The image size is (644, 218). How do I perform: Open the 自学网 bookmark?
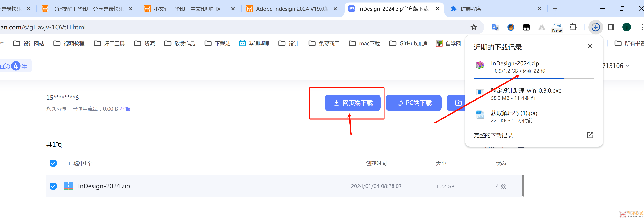448,43
